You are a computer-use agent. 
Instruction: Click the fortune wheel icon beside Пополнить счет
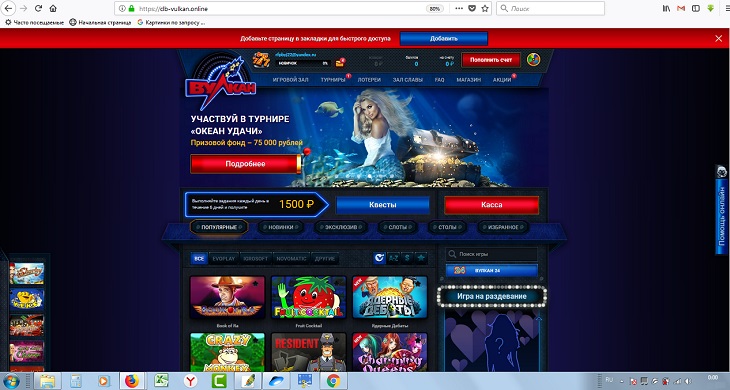click(x=534, y=60)
